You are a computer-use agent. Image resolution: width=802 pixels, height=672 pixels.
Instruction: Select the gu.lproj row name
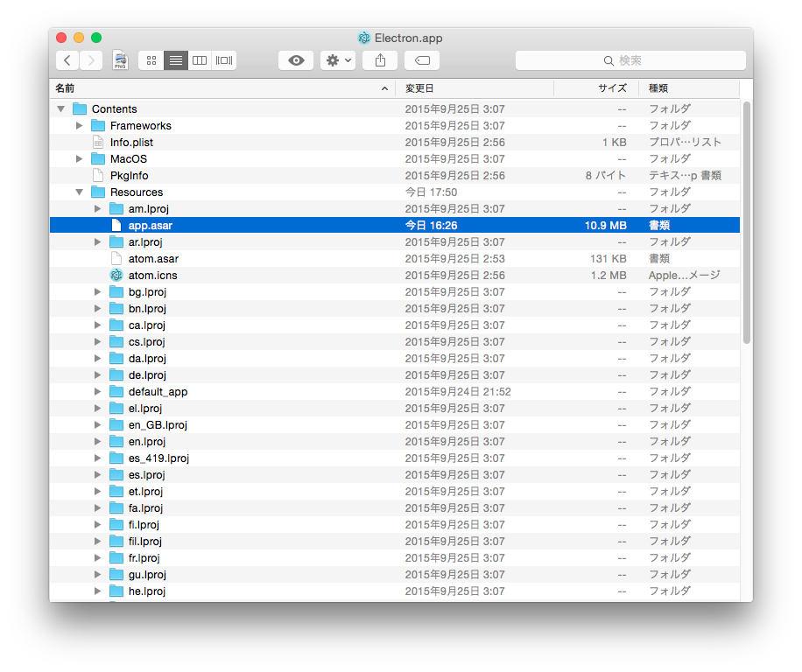pos(147,574)
